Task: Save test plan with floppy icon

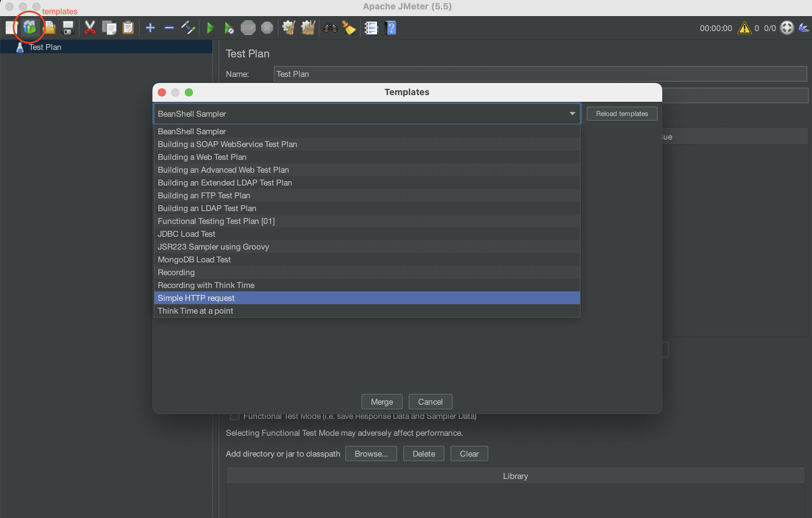Action: (x=68, y=28)
